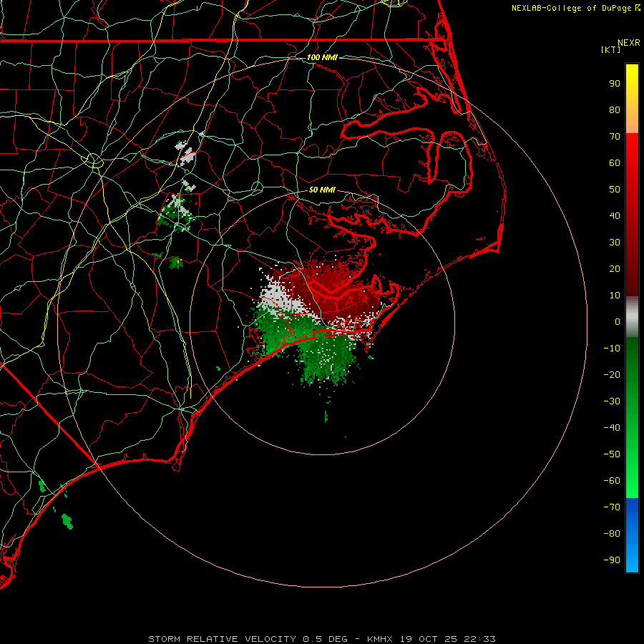Viewport: 644px width, 644px height.
Task: Click the 0 value on the velocity scale
Action: [618, 322]
